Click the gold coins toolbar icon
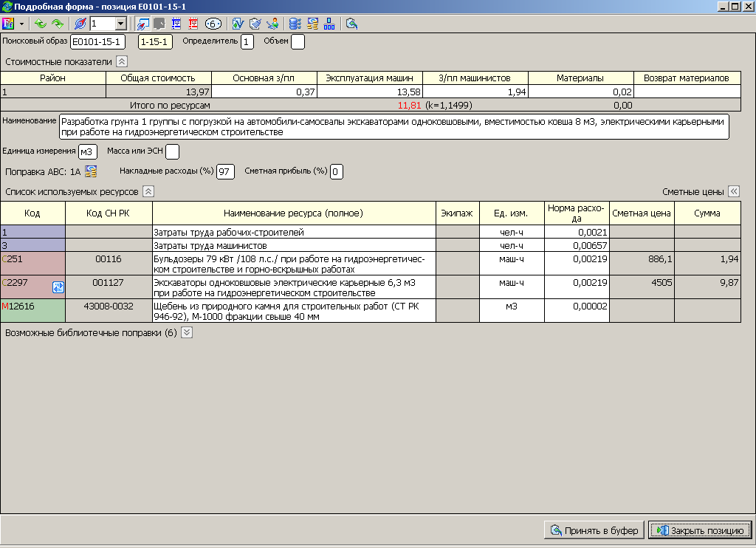Image resolution: width=756 pixels, height=548 pixels. [x=312, y=24]
